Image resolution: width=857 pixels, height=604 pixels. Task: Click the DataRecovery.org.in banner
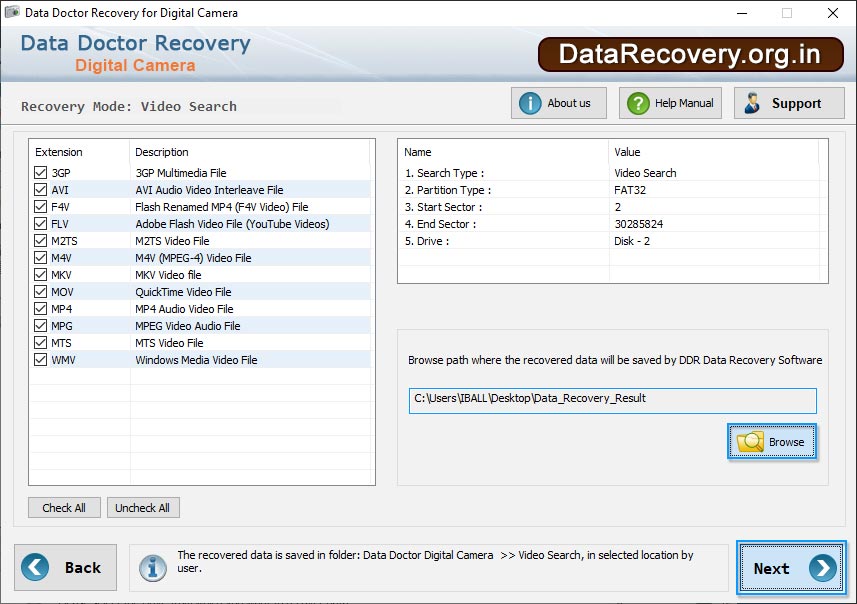click(x=691, y=54)
